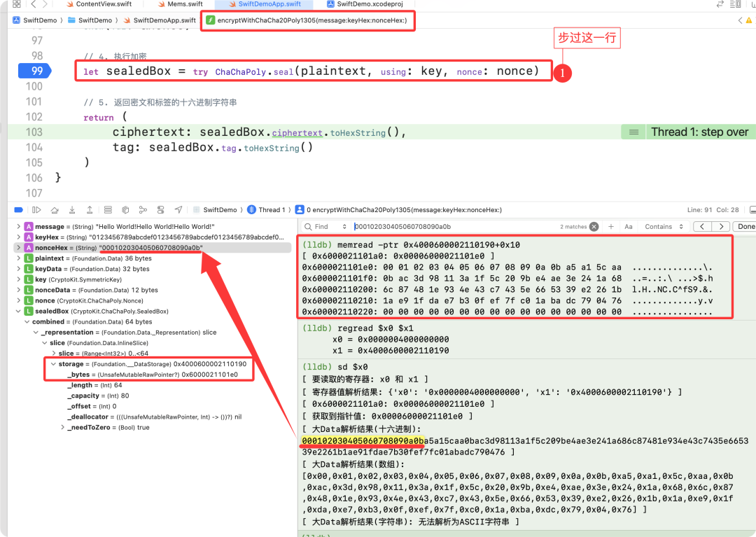Go to previous issue chevron
This screenshot has height=537, width=756.
[740, 20]
